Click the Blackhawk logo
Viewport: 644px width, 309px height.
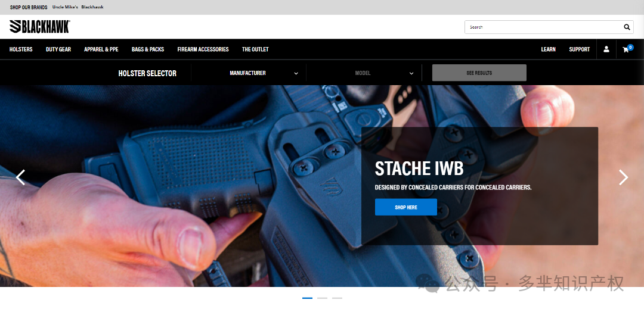(39, 26)
